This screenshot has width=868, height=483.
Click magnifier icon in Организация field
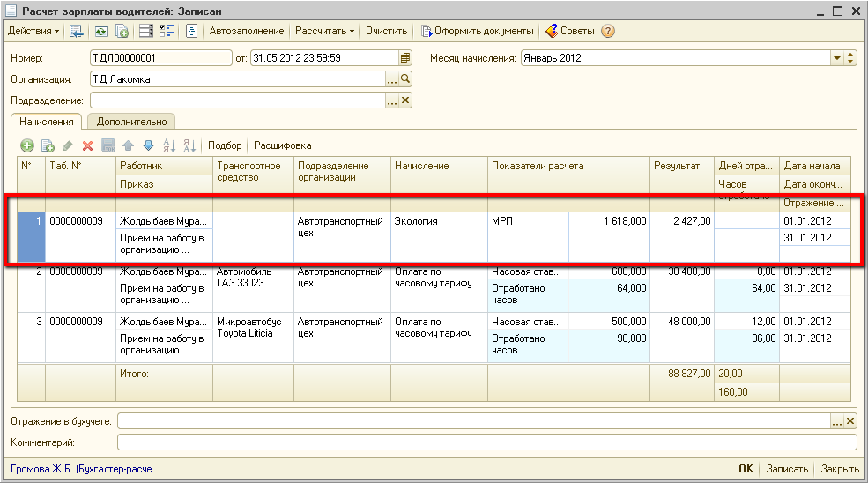405,79
